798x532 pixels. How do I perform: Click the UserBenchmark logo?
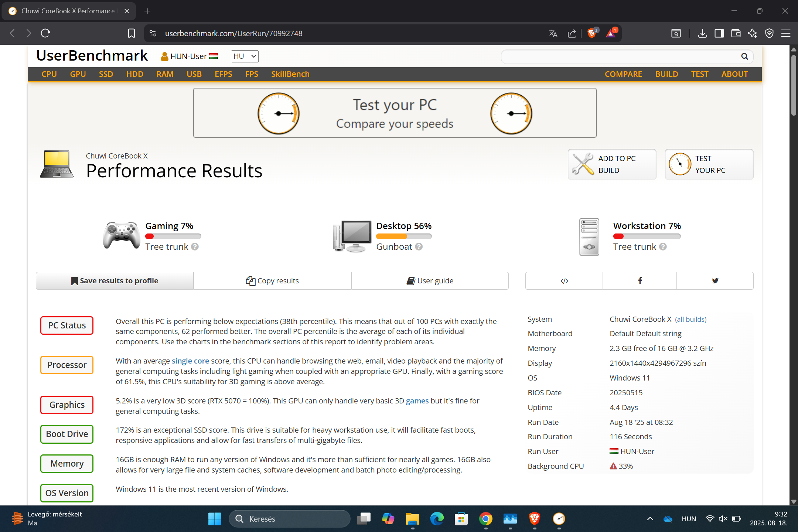pyautogui.click(x=92, y=56)
